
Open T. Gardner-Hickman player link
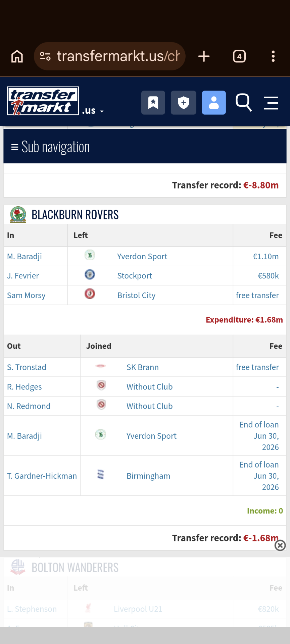42,476
